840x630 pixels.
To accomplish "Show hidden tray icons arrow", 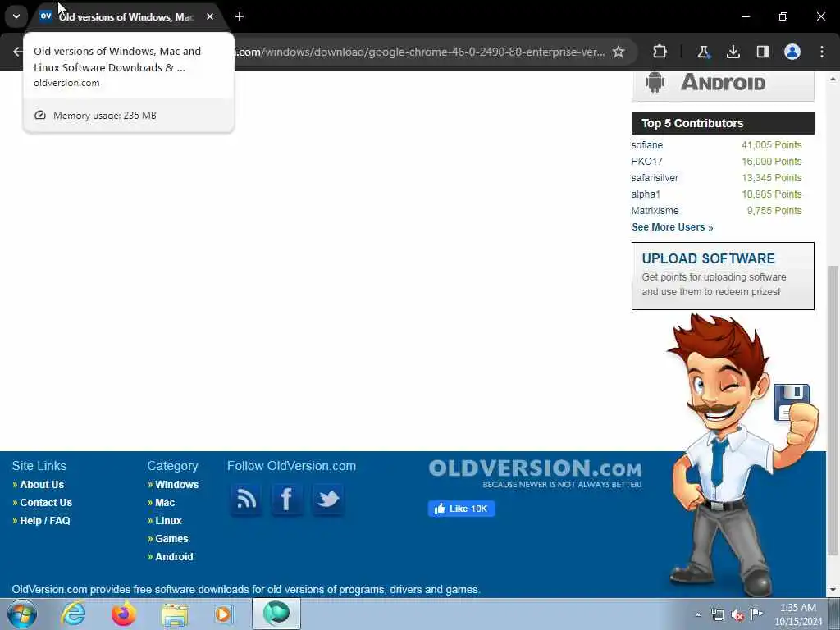I will 697,614.
